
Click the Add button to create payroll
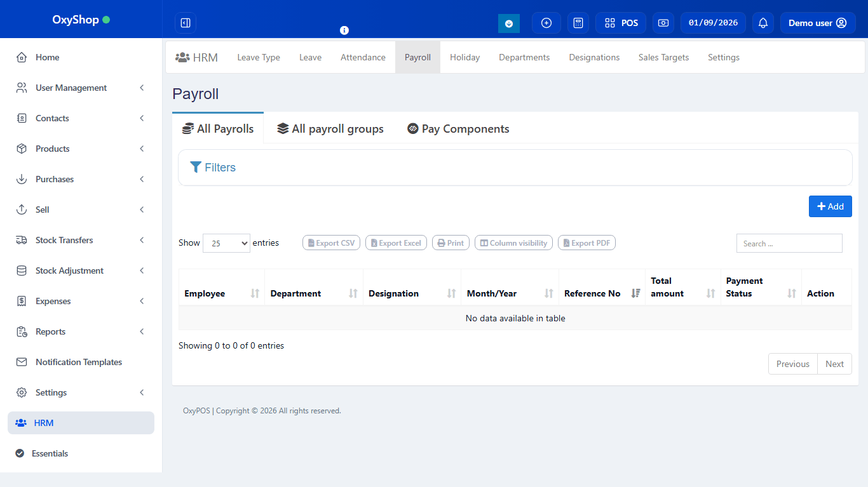pyautogui.click(x=830, y=206)
